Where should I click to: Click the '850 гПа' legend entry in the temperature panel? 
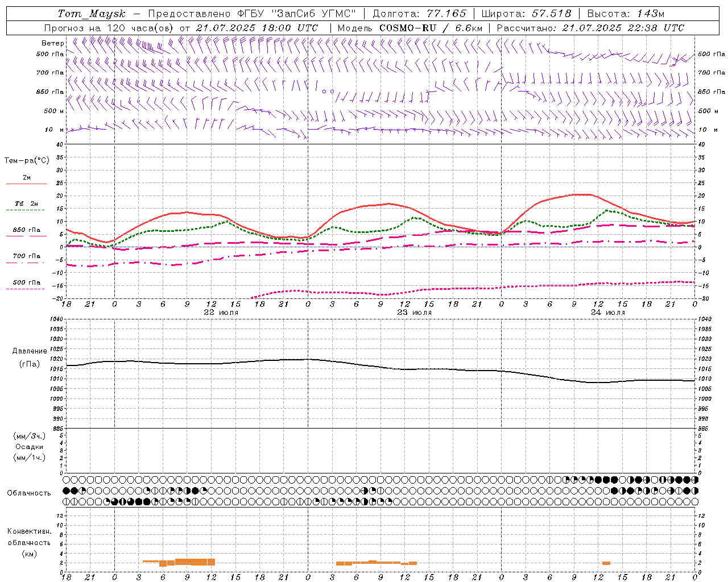click(x=27, y=230)
